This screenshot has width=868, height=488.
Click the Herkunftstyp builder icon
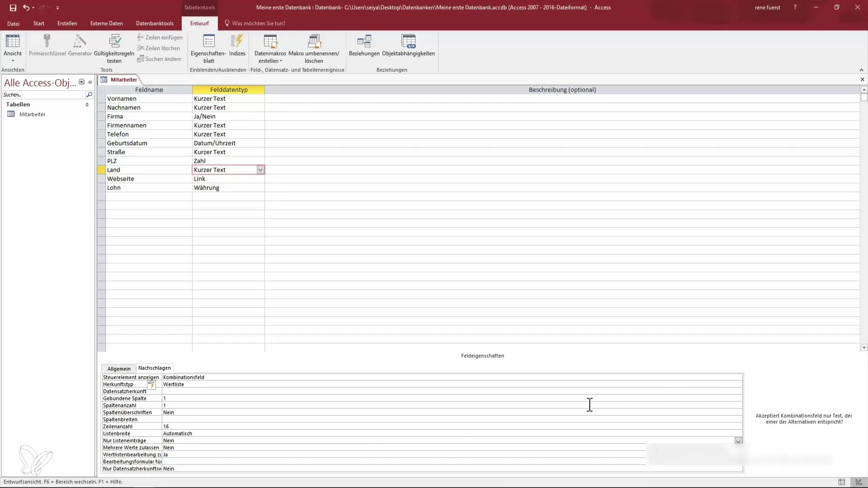[151, 385]
